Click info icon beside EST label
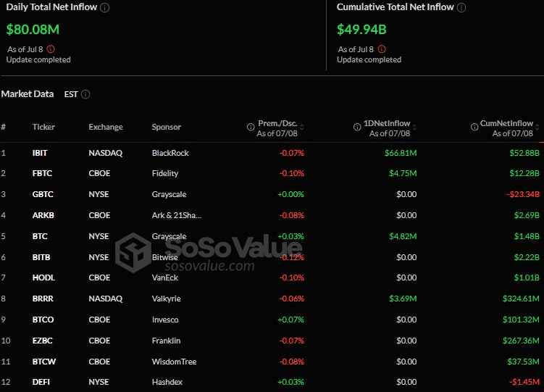Viewport: 544px width, 392px height. tap(85, 94)
